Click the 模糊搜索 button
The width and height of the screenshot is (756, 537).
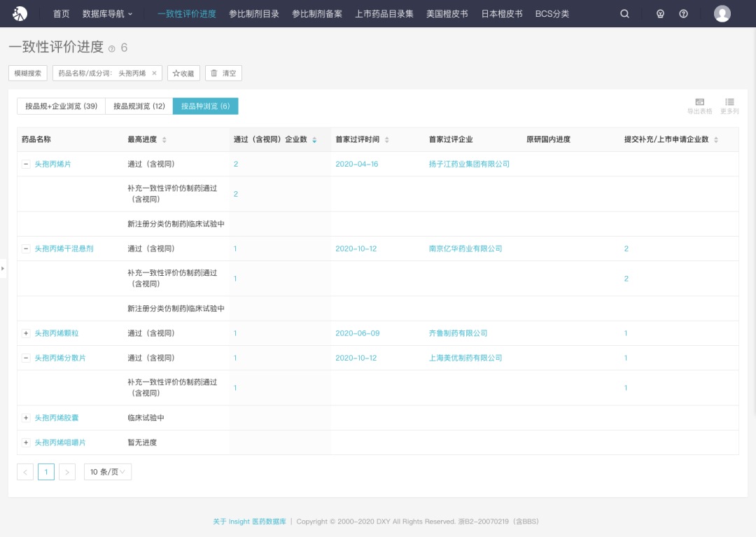pyautogui.click(x=27, y=74)
